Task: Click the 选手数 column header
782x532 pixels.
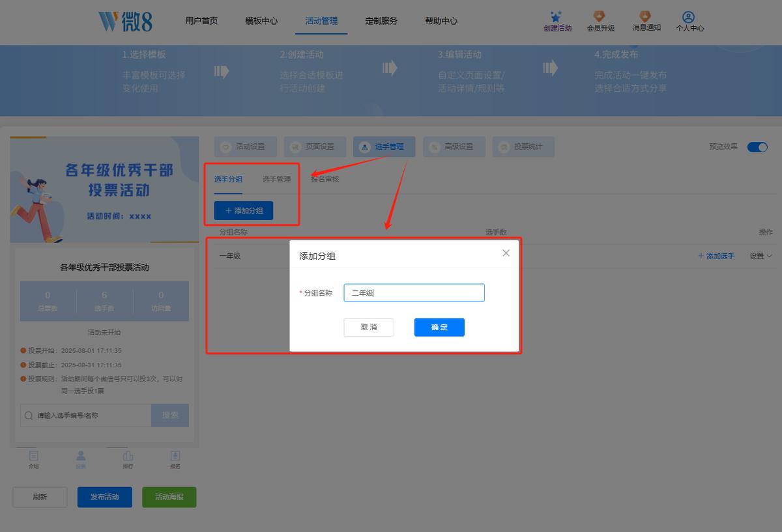Action: [x=496, y=232]
